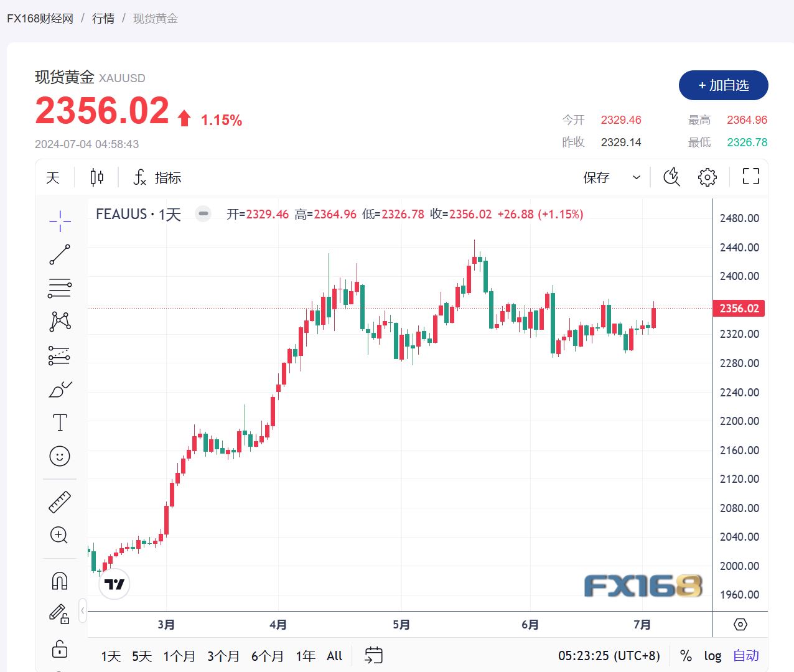
Task: Select the 3个月 time range
Action: coord(223,656)
